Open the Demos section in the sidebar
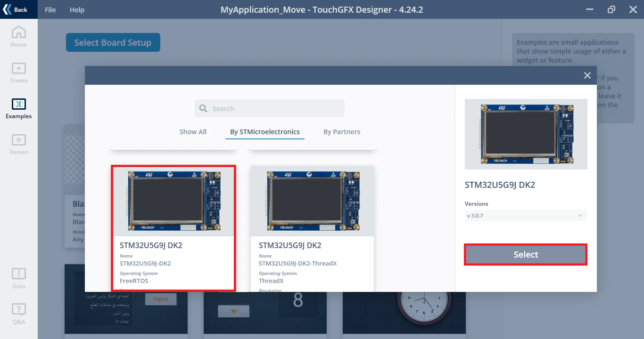Screen dimensions: 644x339 [x=19, y=144]
